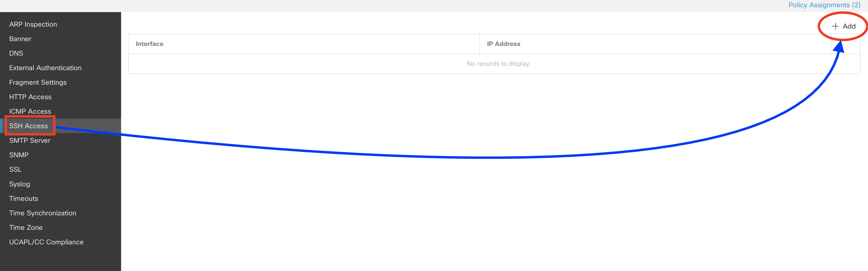The height and width of the screenshot is (271, 868).
Task: Go to Syslog configuration
Action: [x=20, y=184]
